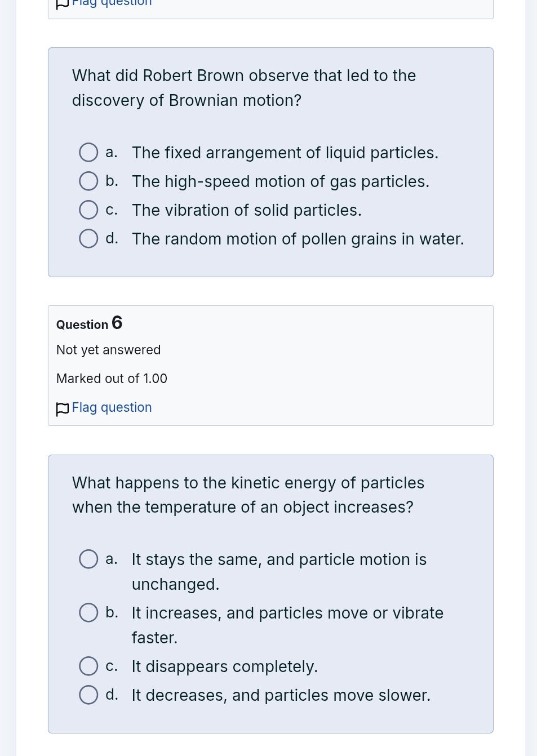Click the Flag question link for Question 6
The height and width of the screenshot is (756, 537).
tap(112, 407)
